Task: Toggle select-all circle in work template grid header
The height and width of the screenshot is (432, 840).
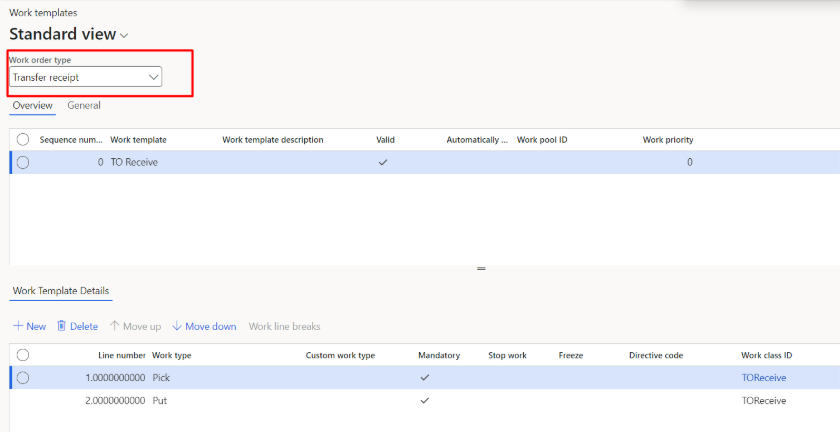Action: (23, 140)
